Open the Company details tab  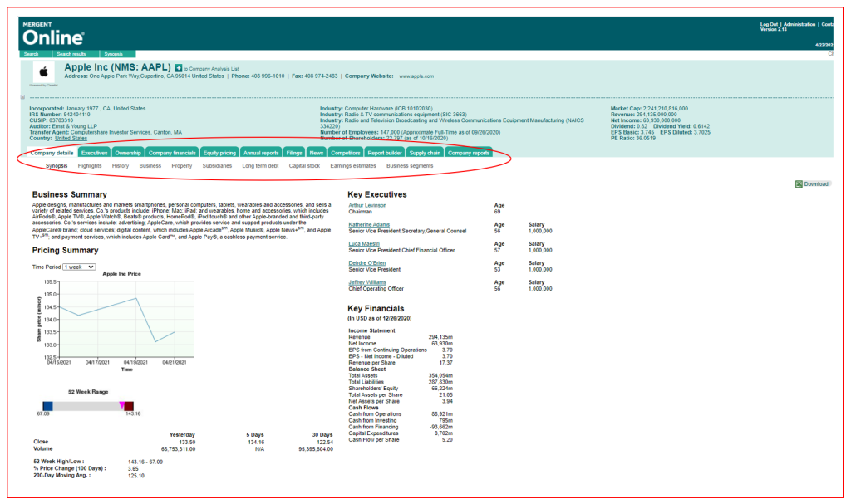coord(52,153)
